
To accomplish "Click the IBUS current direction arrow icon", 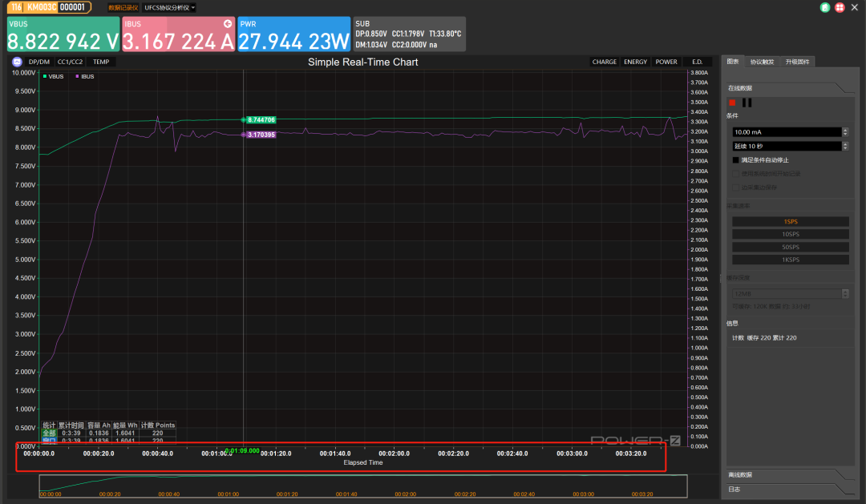I will coord(228,24).
